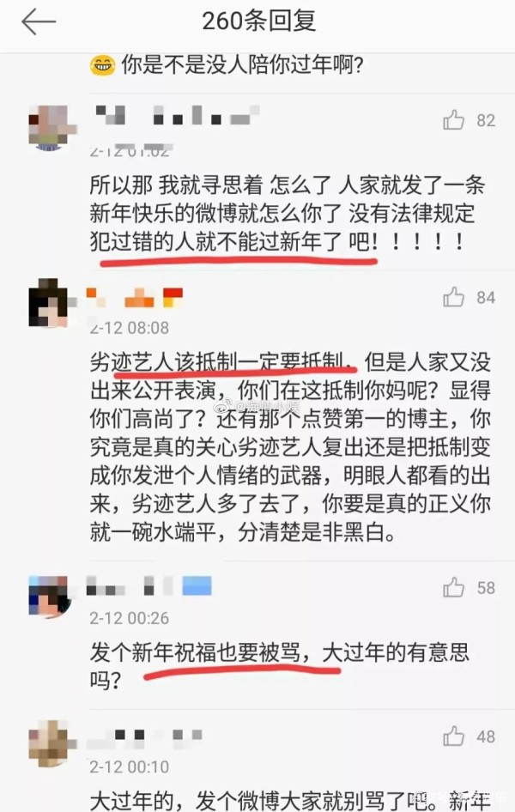Open the 260条回复 title header
515x812 pixels.
pyautogui.click(x=258, y=21)
